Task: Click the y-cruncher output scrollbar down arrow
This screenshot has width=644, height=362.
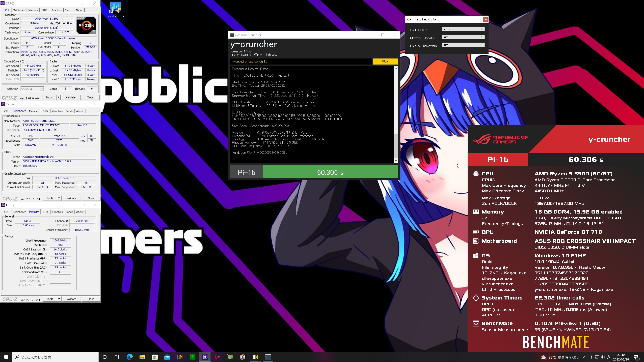Action: point(395,161)
